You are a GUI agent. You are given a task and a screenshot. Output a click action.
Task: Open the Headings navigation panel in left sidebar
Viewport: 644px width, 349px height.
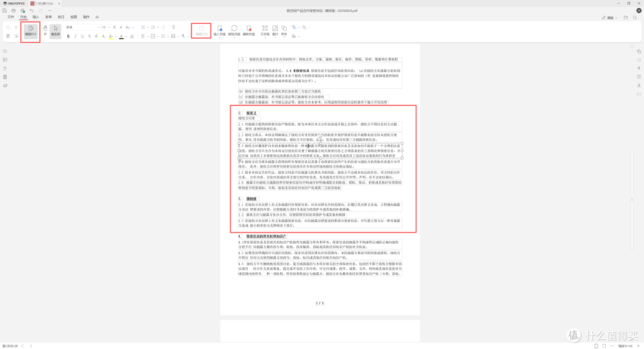point(5,68)
